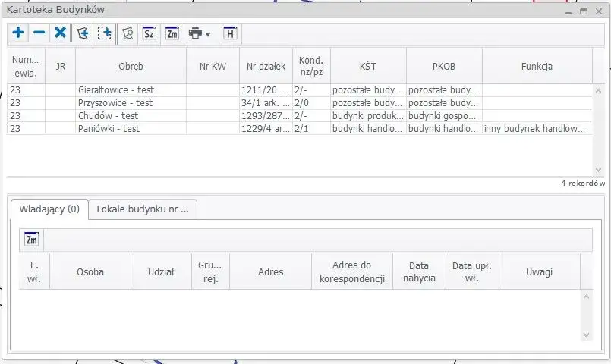Click the Osoba column header in lower table
The height and width of the screenshot is (364, 611).
90,271
